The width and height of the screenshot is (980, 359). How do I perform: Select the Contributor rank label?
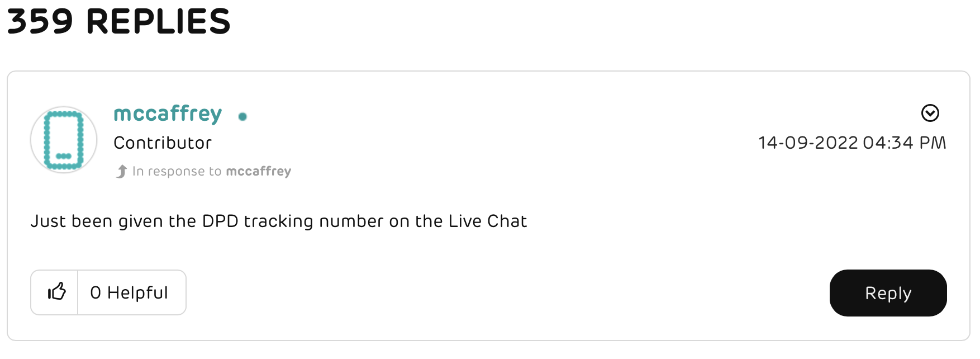coord(163,143)
